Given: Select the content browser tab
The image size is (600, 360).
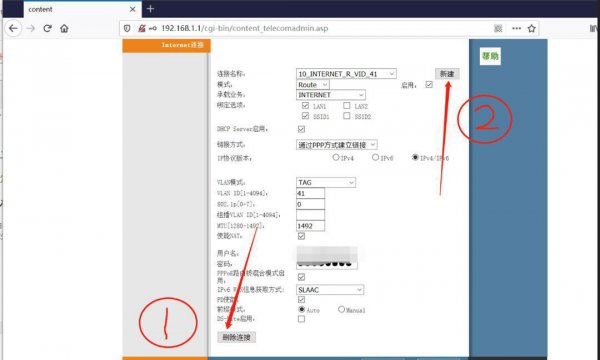Looking at the screenshot, I should point(82,9).
